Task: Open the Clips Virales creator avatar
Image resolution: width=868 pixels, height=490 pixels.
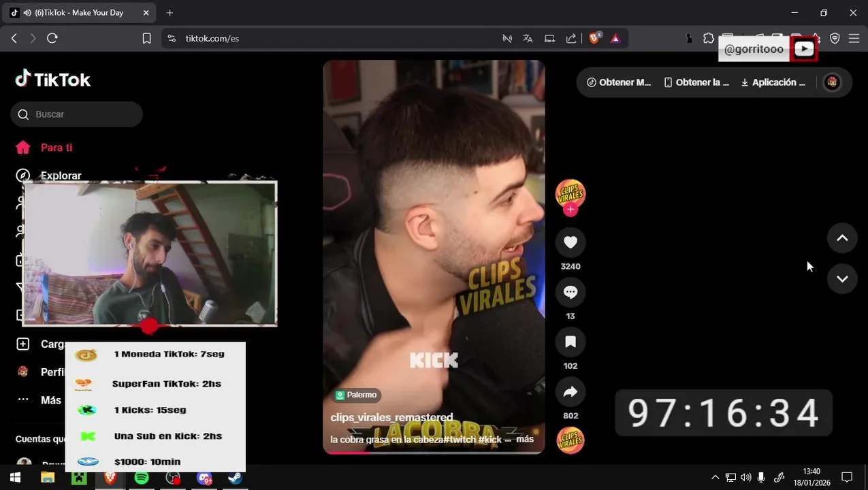Action: [570, 194]
